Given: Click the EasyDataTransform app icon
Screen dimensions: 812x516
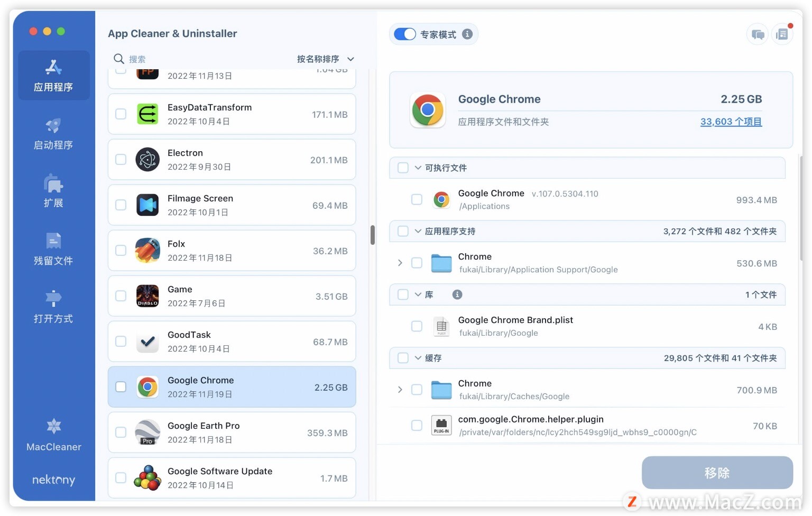Looking at the screenshot, I should point(147,114).
